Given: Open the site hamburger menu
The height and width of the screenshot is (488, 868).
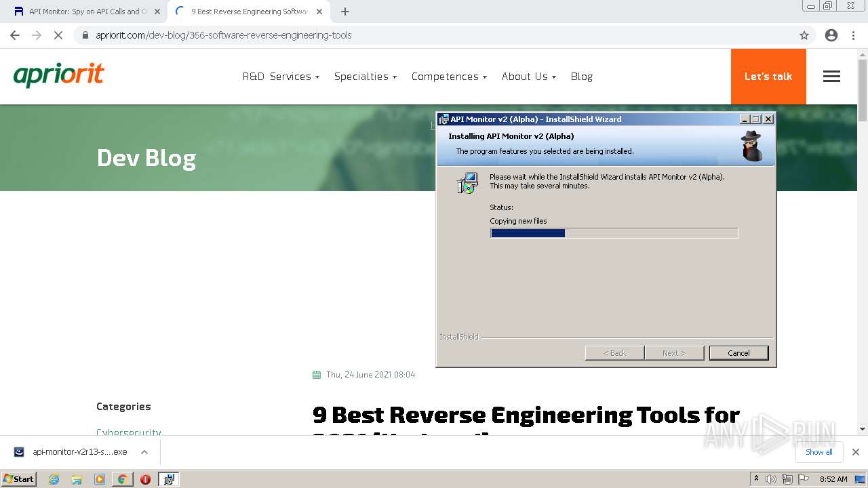Looking at the screenshot, I should (x=831, y=77).
